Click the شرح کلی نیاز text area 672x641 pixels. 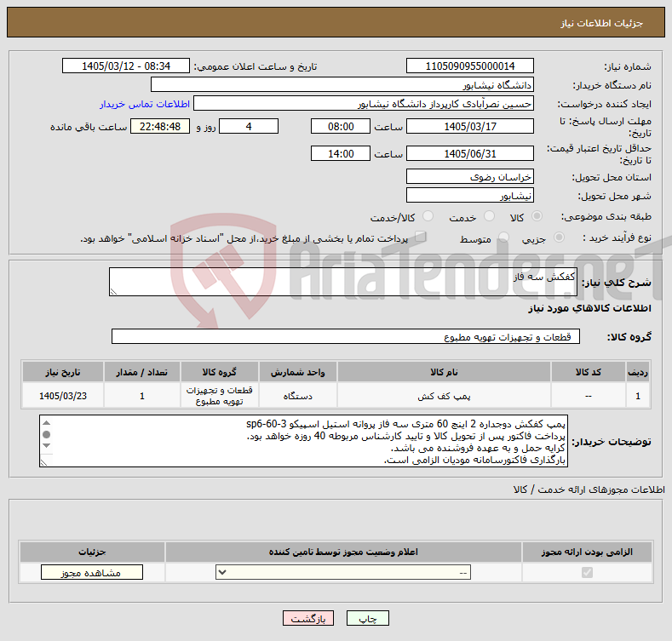click(343, 282)
